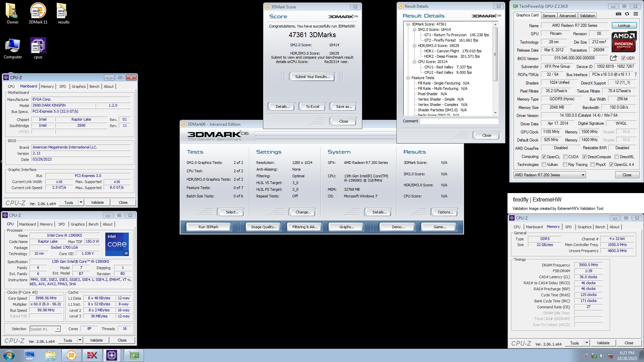Open Bench tab in the CPU-tab CPU-Z window
644x362 pixels.
93,224
